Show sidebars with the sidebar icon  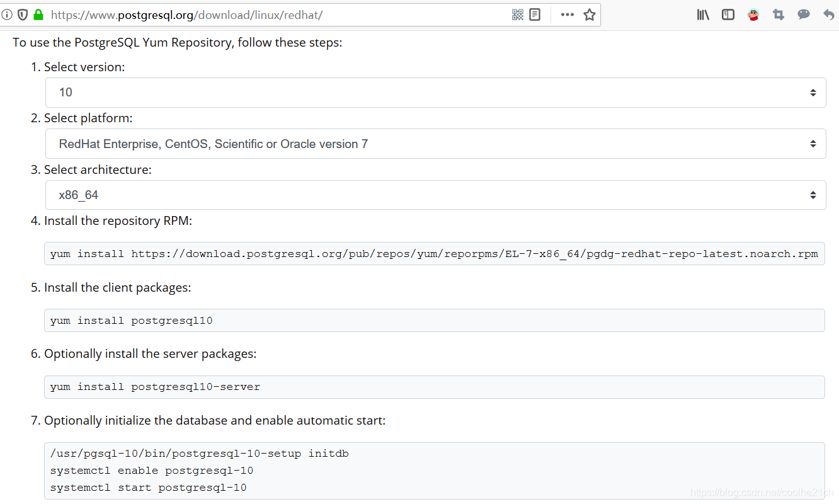[x=728, y=14]
